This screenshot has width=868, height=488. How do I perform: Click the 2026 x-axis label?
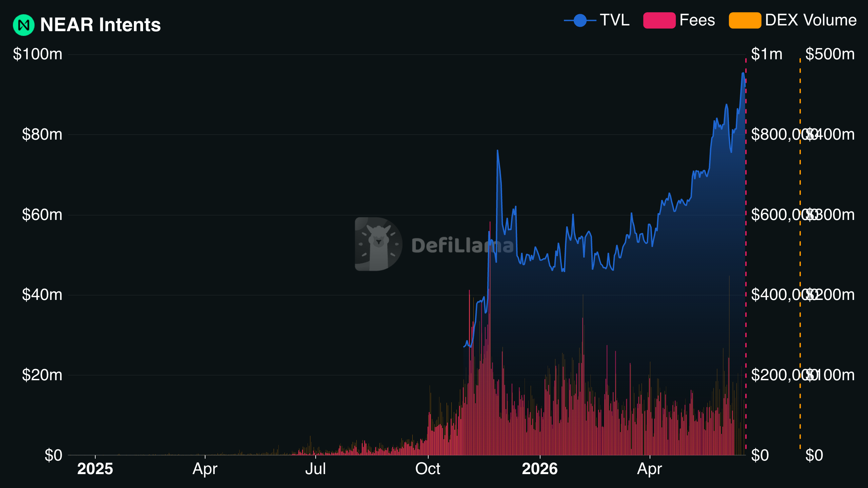pyautogui.click(x=540, y=469)
